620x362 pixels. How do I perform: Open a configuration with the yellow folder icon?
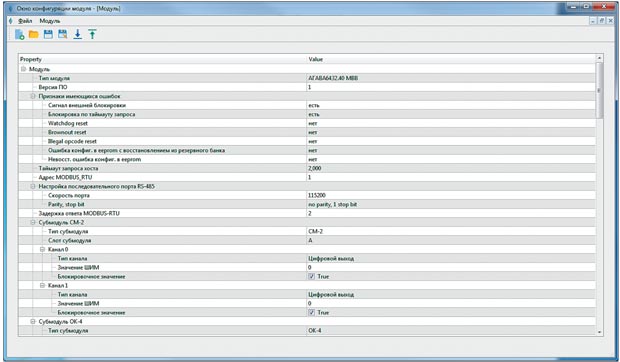(x=34, y=35)
